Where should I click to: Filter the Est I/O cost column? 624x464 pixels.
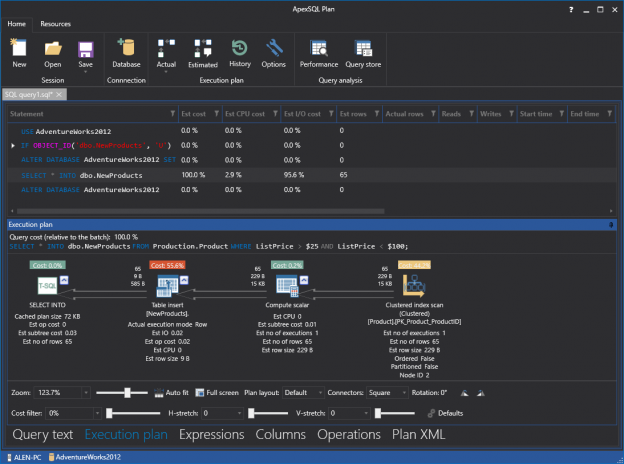[331, 114]
